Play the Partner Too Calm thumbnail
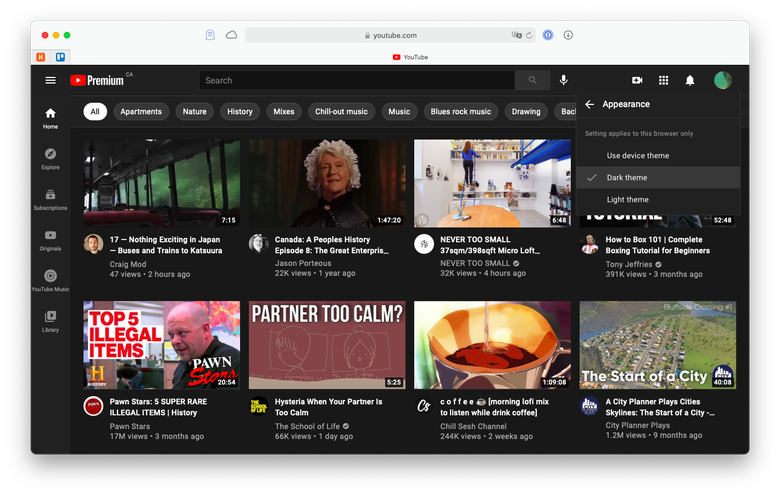780x495 pixels. click(x=327, y=345)
